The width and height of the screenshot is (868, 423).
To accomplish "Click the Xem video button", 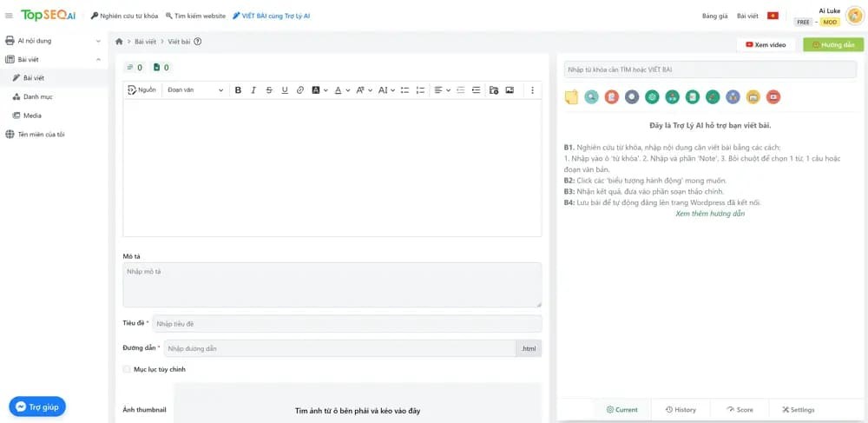I will [x=766, y=45].
